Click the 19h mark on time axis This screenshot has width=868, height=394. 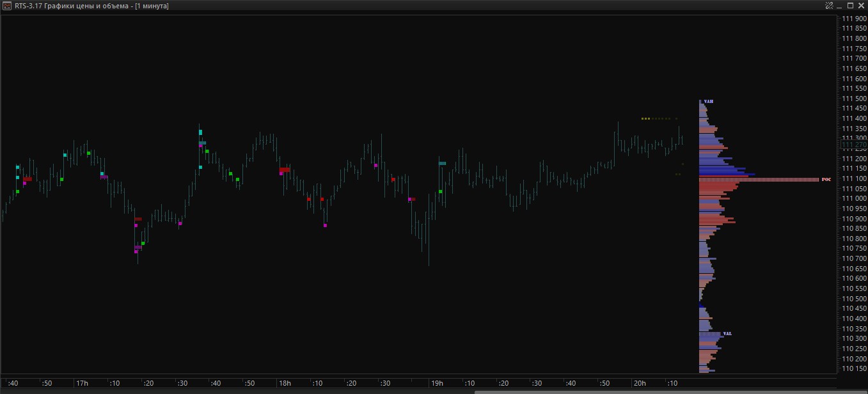(437, 383)
